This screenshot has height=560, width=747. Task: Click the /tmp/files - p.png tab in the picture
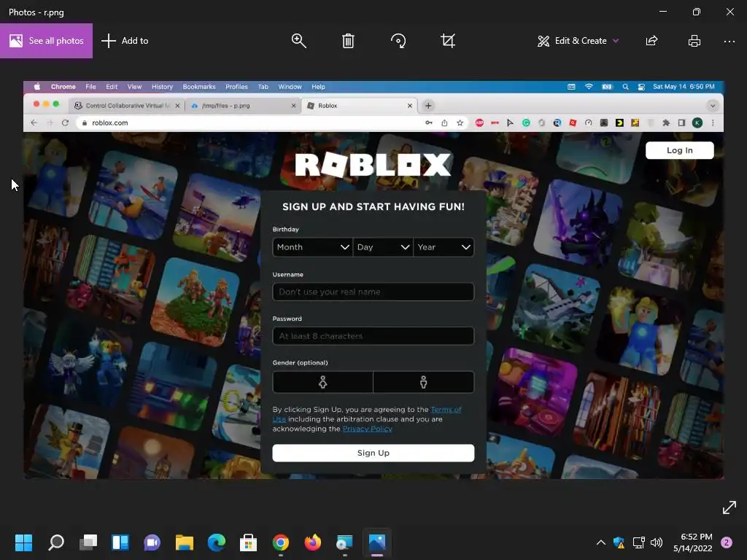click(x=243, y=106)
